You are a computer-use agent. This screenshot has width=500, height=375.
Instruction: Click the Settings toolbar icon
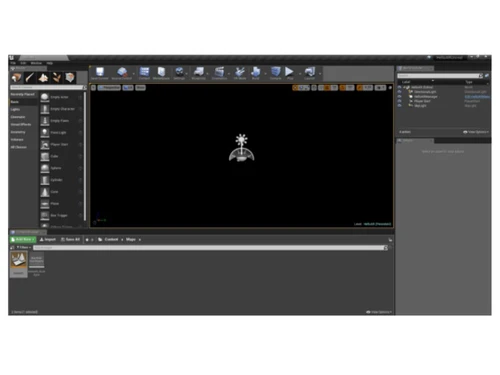coord(179,72)
